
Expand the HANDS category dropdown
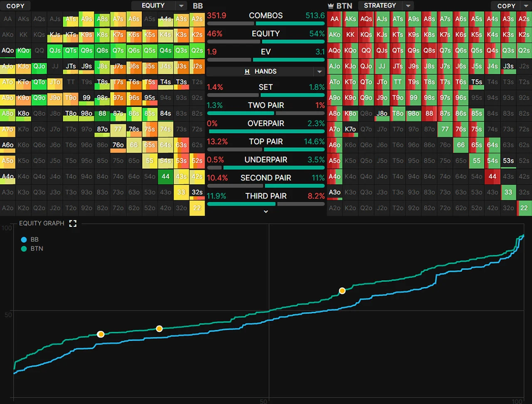click(320, 71)
